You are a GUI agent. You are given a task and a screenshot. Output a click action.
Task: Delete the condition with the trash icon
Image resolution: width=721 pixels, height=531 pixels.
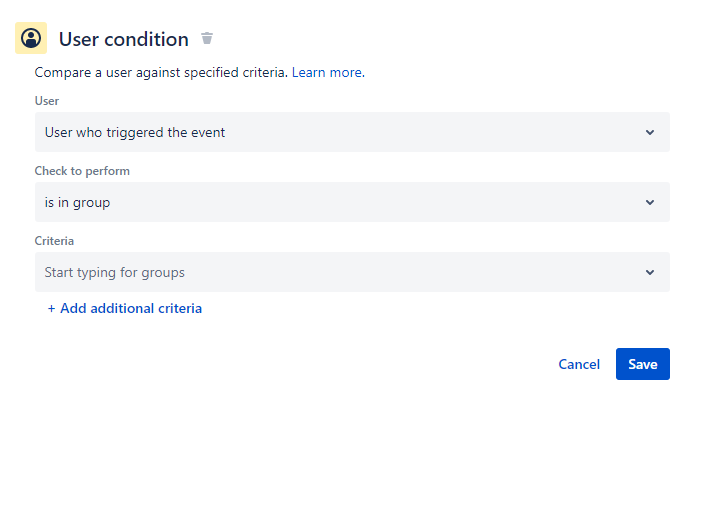207,39
